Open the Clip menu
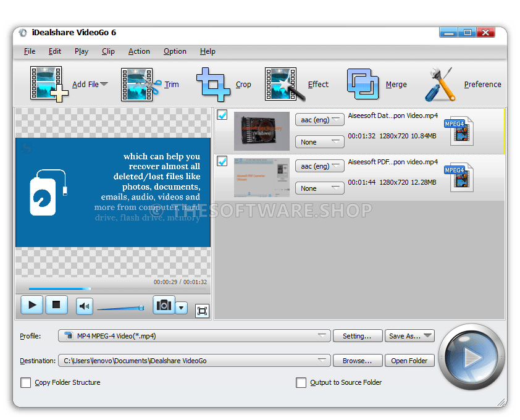 108,51
